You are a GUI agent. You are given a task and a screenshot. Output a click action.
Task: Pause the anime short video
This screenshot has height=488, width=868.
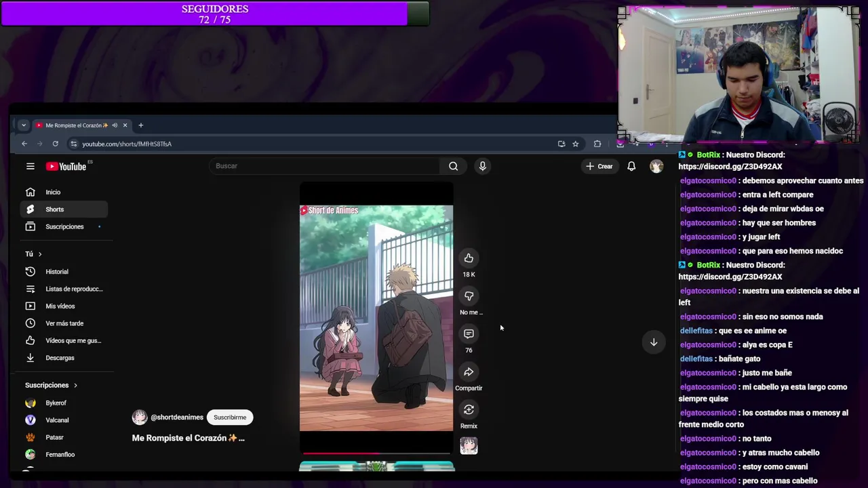pyautogui.click(x=376, y=318)
